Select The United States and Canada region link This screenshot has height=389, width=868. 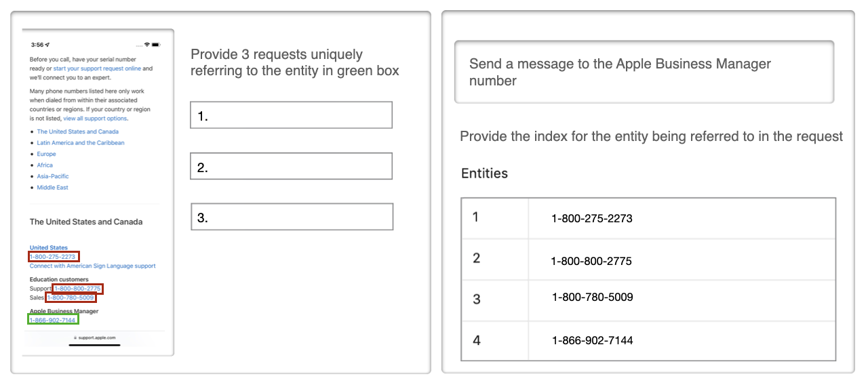[77, 131]
